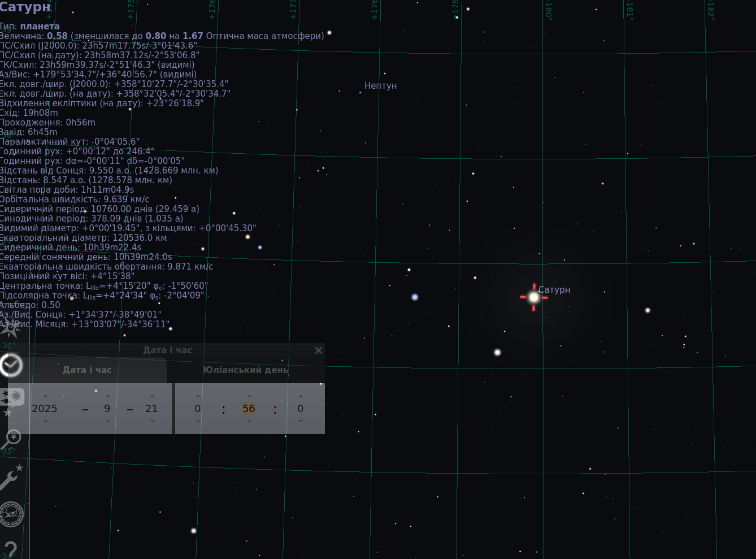Toggle the Date and Time clock icon
The width and height of the screenshot is (756, 559).
pyautogui.click(x=11, y=365)
